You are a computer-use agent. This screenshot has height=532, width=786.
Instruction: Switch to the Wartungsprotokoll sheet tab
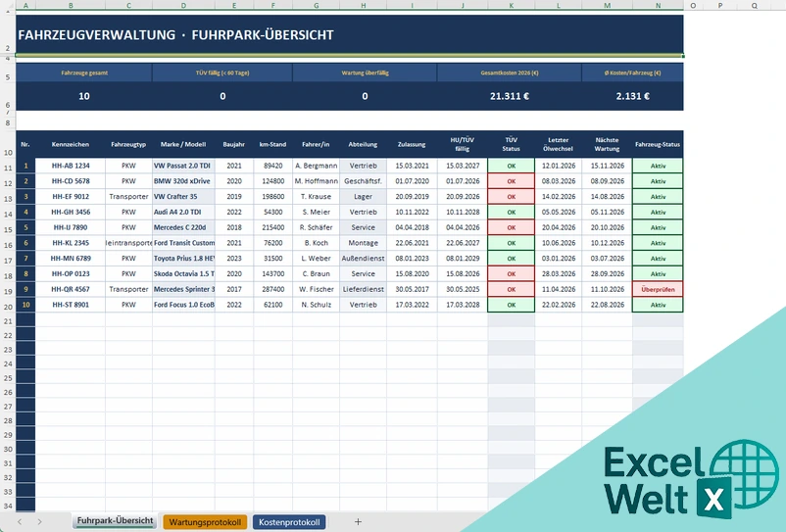(x=205, y=522)
